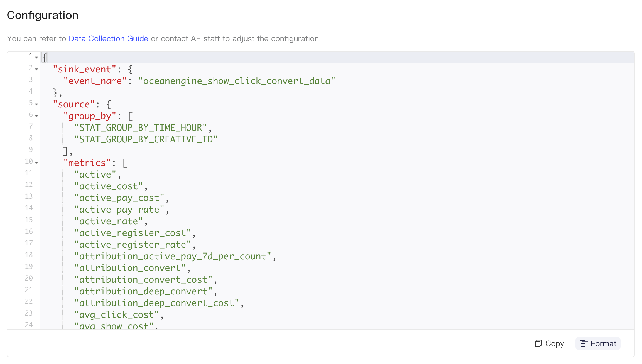Click the "attribution_convert_cost" entry

pyautogui.click(x=143, y=280)
